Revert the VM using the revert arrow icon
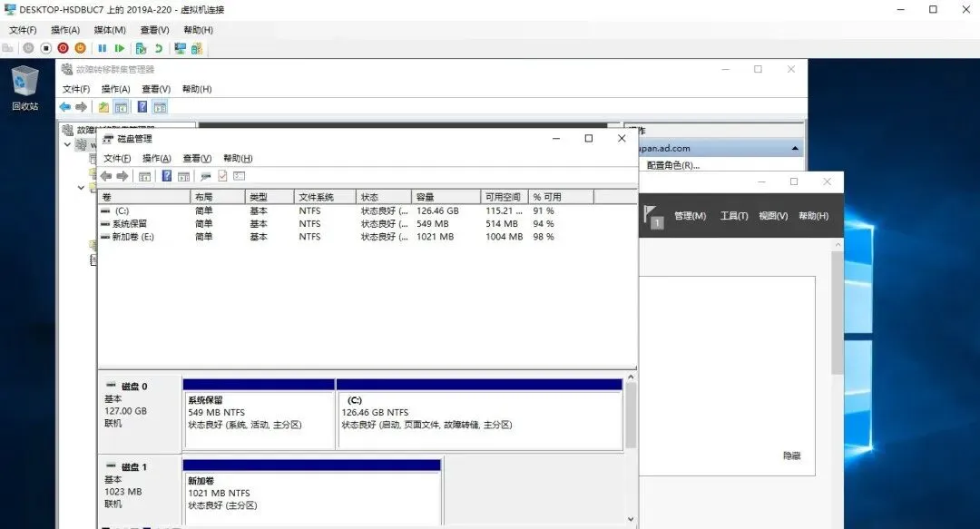The width and height of the screenshot is (980, 529). [x=162, y=48]
